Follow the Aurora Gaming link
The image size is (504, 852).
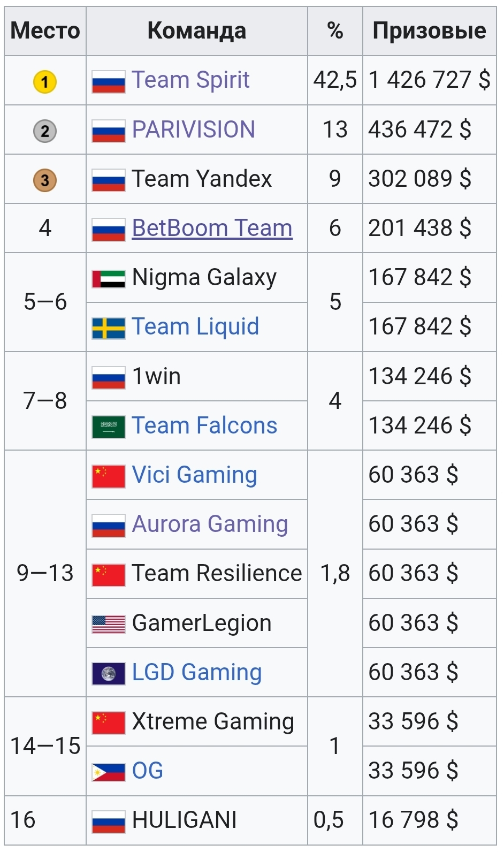point(210,524)
